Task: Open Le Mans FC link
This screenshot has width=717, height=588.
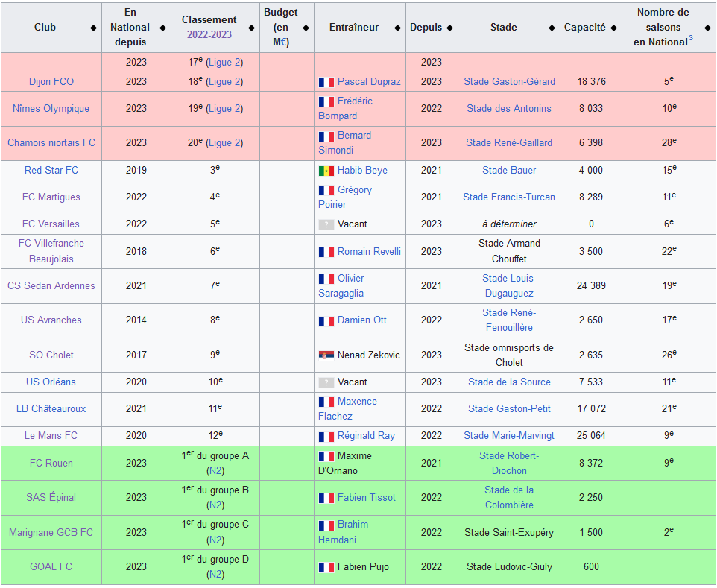Action: point(51,436)
